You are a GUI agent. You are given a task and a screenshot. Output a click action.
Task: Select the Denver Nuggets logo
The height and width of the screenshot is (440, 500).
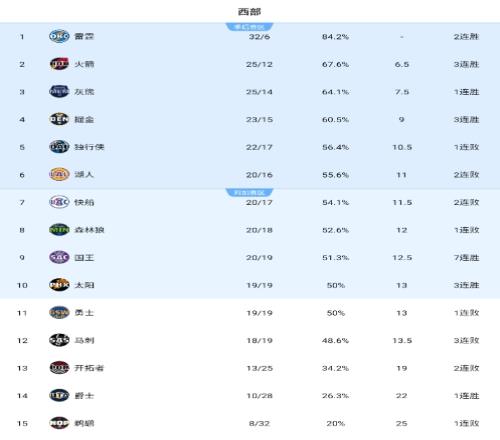[59, 119]
